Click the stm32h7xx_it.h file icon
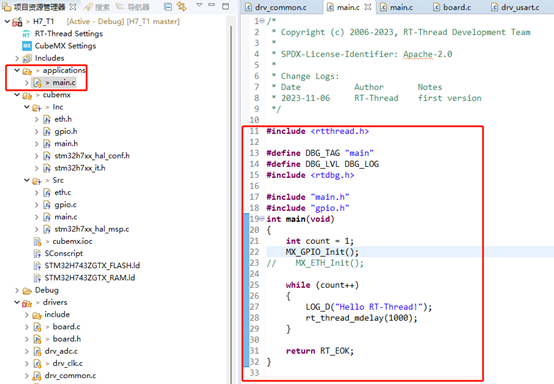Image resolution: width=554 pixels, height=384 pixels. click(47, 168)
